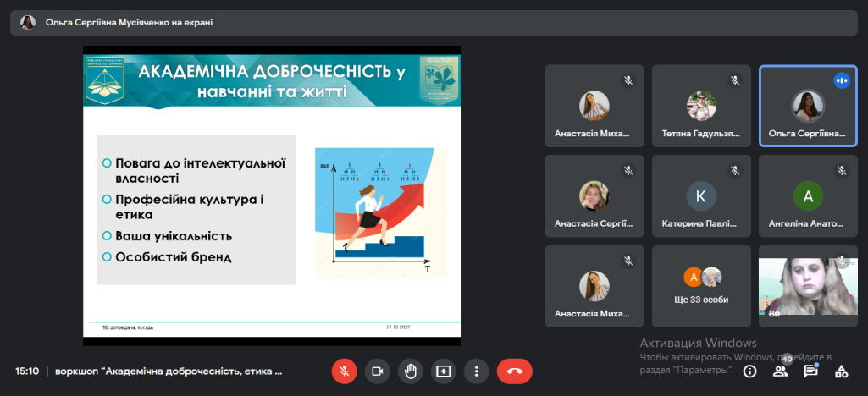Open the meeting details info icon
Screen dimensions: 868x396
750,371
